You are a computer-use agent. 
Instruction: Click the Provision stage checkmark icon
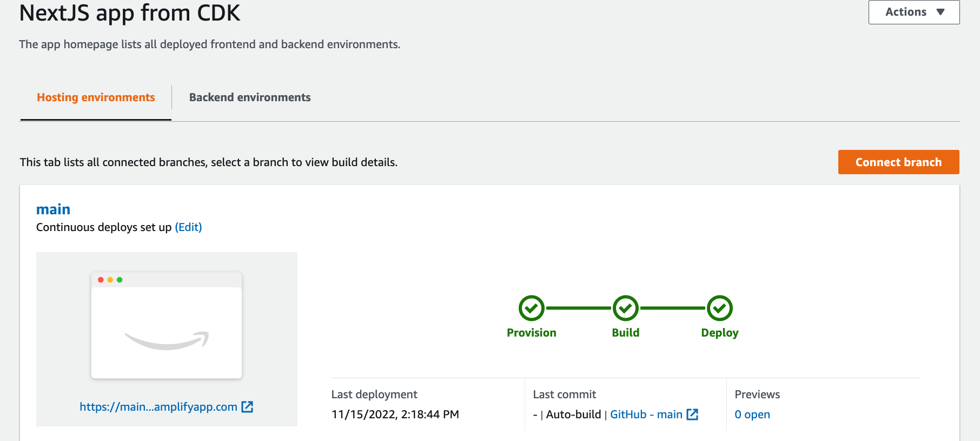point(532,308)
